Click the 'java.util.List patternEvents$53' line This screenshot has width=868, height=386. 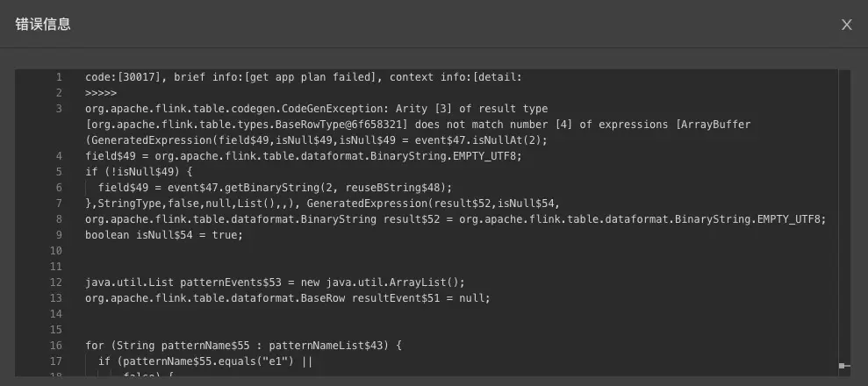click(x=275, y=282)
